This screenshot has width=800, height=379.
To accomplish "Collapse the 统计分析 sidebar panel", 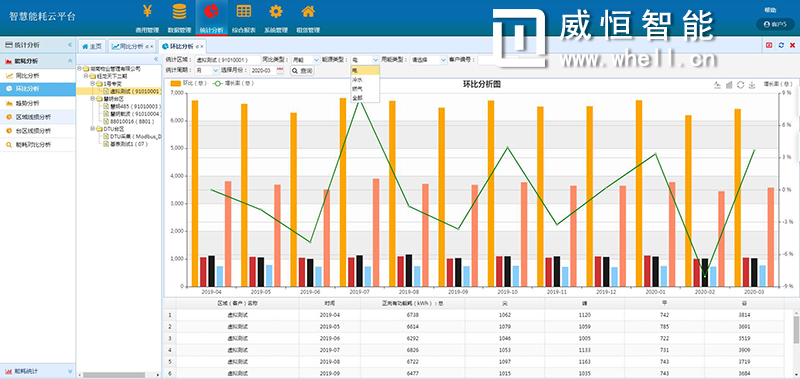I will 70,45.
